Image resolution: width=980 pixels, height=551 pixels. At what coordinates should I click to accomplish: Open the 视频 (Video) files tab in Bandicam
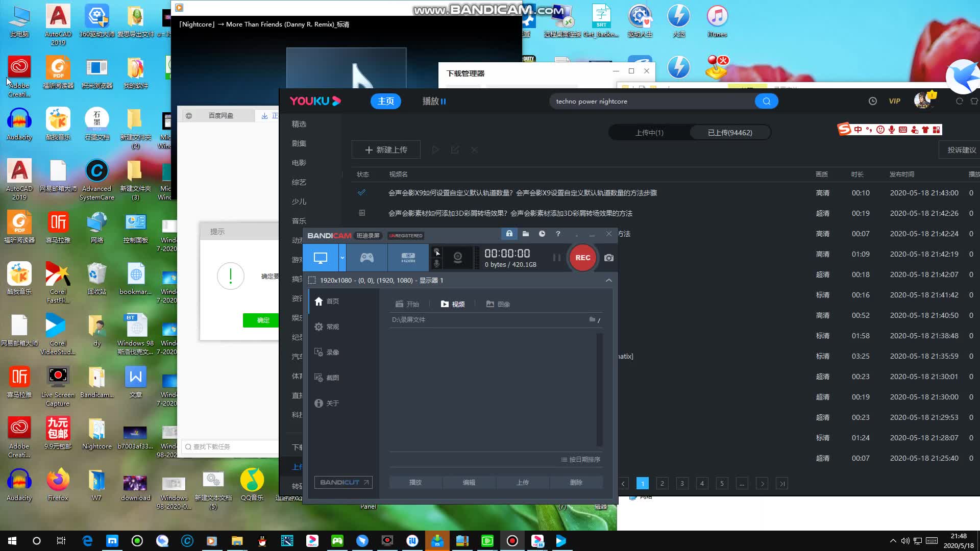[x=452, y=304]
